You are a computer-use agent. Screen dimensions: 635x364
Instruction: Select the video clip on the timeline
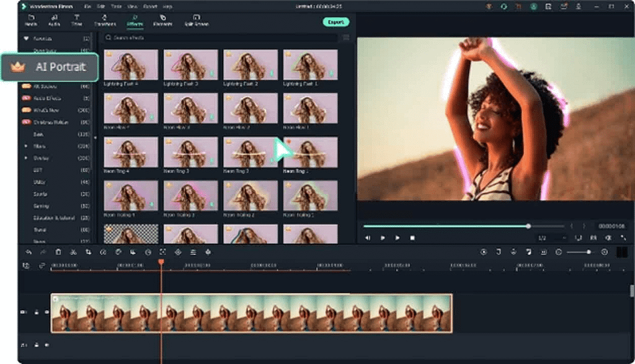(252, 313)
